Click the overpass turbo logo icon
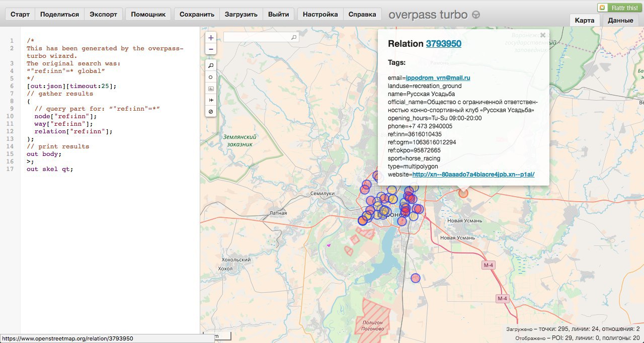 click(476, 15)
